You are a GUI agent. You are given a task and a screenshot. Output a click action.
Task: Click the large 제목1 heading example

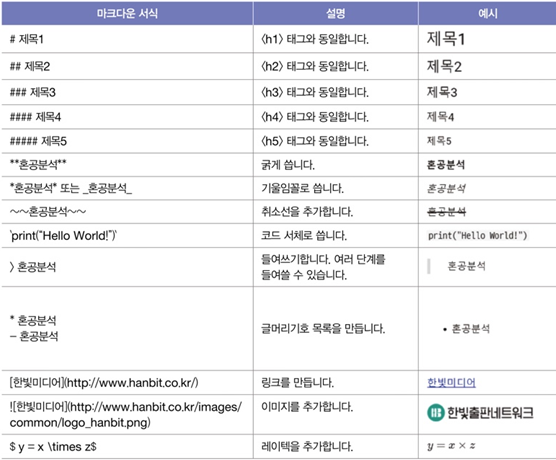[x=446, y=39]
